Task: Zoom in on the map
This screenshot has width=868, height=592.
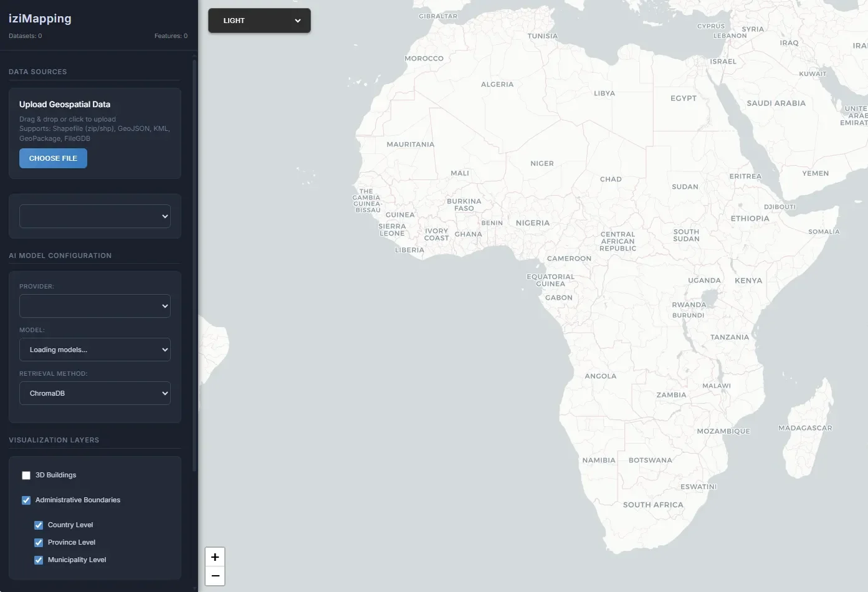Action: coord(215,556)
